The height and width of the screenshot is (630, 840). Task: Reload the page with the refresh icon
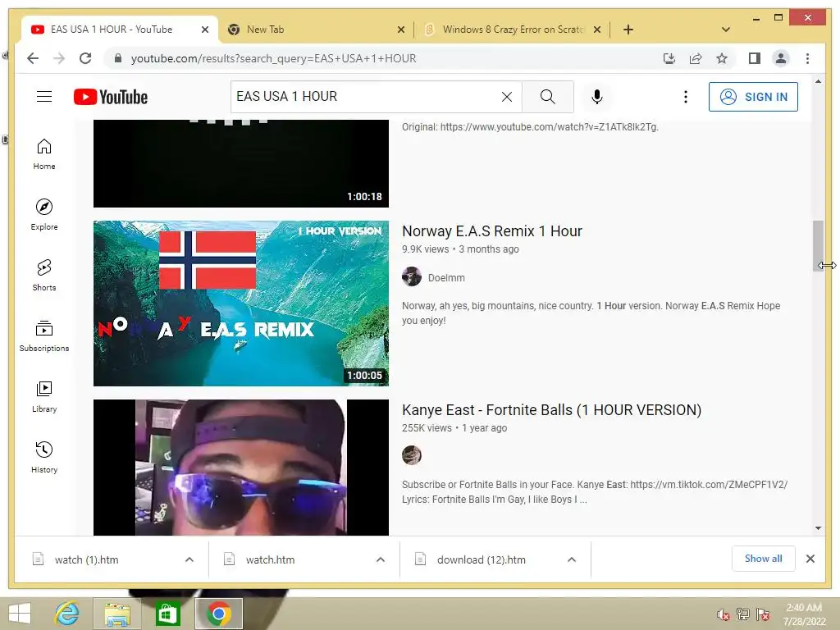[x=85, y=58]
